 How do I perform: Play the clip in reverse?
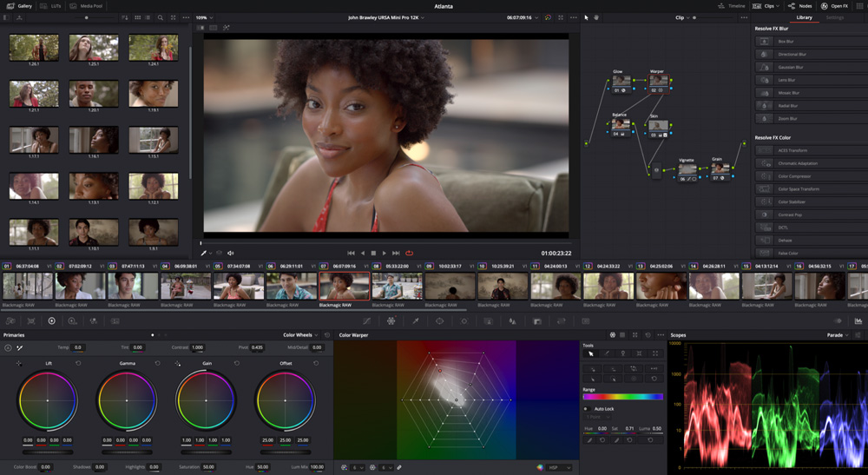363,253
